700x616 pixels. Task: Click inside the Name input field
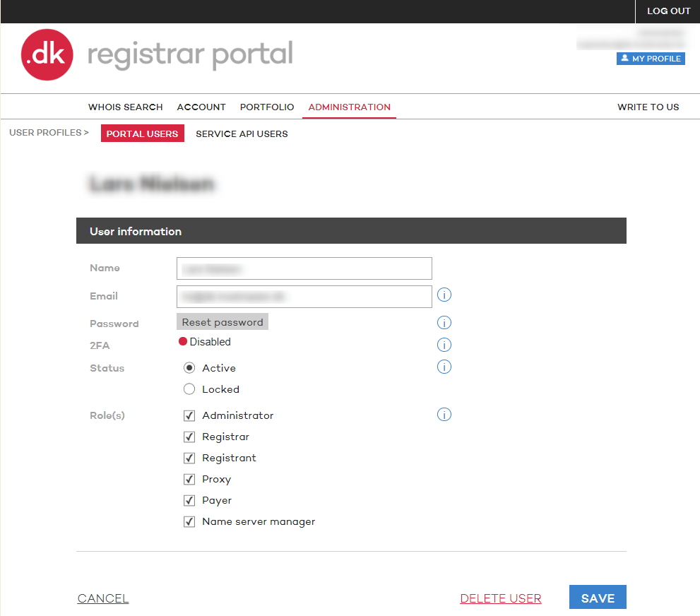(304, 268)
